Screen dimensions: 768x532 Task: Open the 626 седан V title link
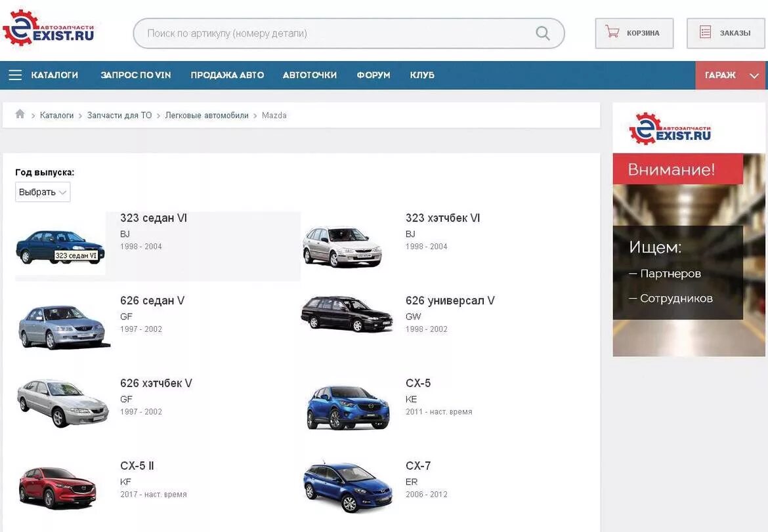pos(152,300)
